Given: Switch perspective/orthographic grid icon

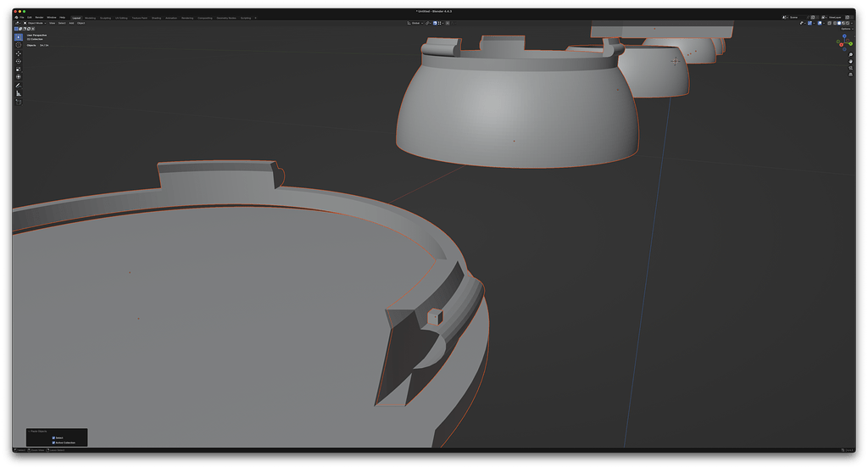Looking at the screenshot, I should coord(851,75).
